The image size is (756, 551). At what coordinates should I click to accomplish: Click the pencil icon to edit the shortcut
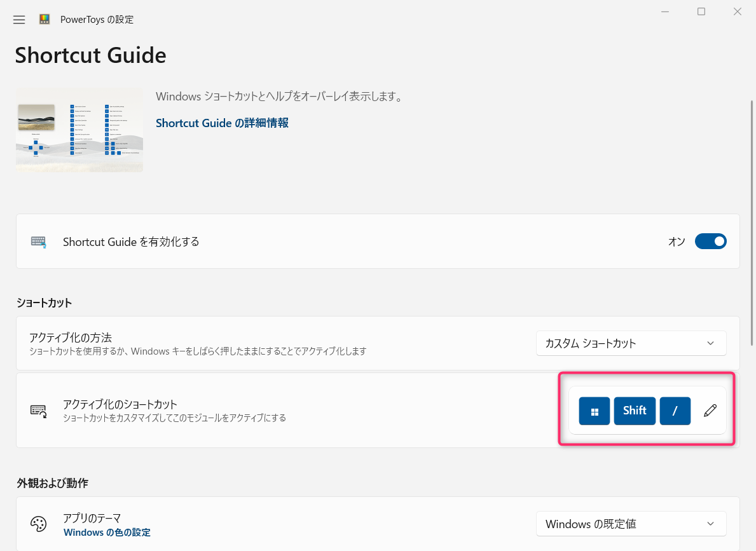[x=710, y=411]
